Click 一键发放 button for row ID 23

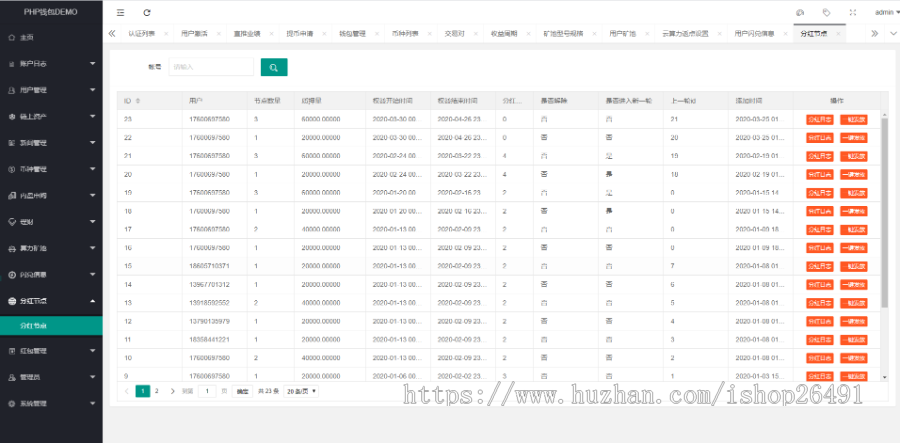click(854, 119)
